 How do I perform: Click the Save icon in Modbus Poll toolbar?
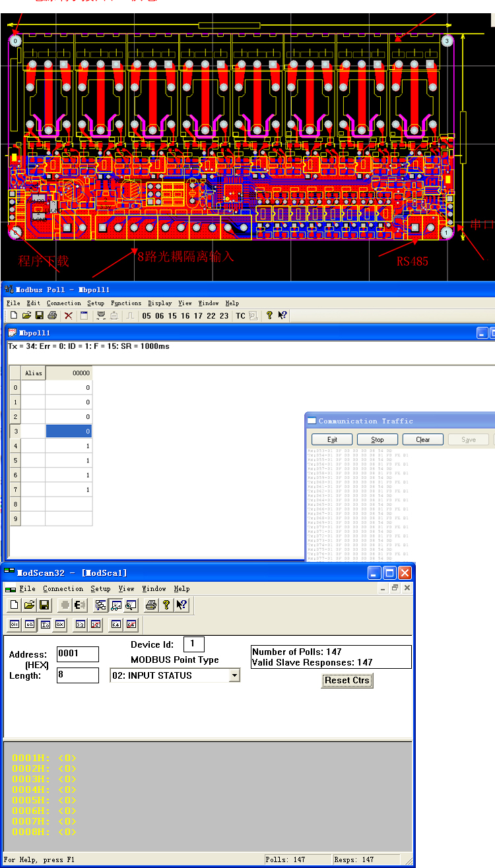(40, 316)
